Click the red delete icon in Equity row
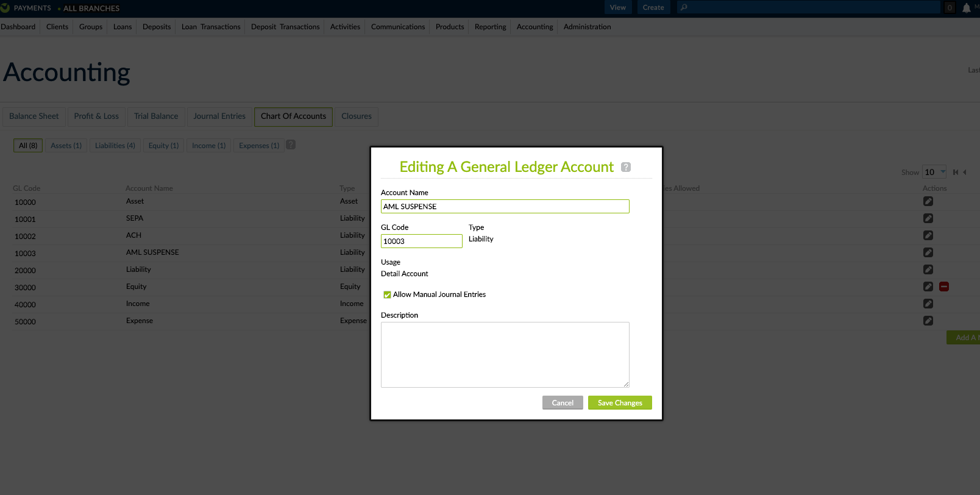This screenshot has height=495, width=980. point(943,287)
